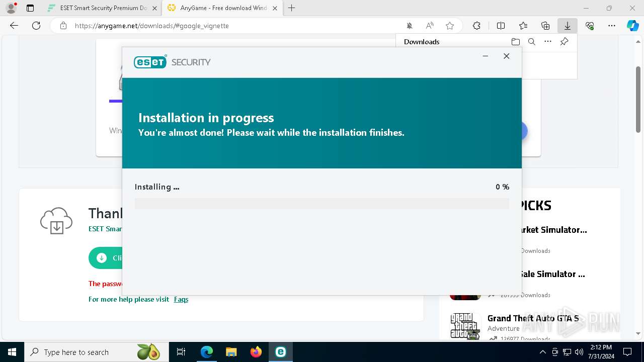Open the taskbar clock and date
Screen dimensions: 644x362
click(x=601, y=352)
